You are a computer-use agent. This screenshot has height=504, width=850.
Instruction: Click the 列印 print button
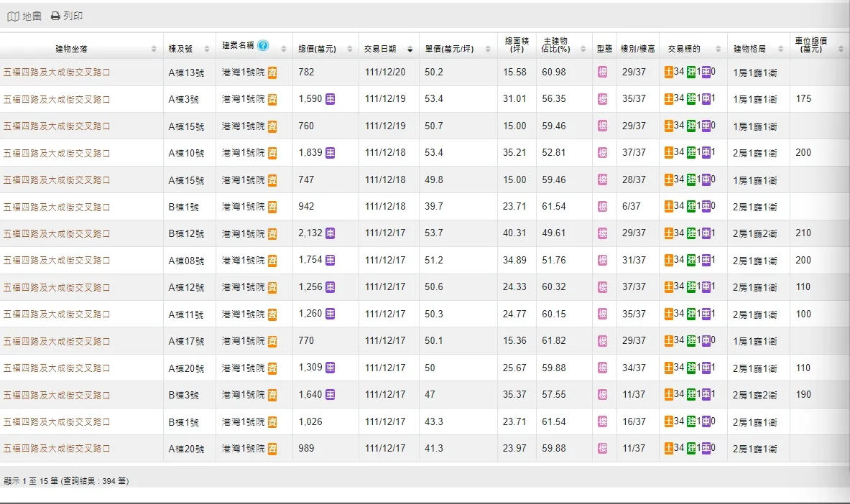[x=66, y=16]
